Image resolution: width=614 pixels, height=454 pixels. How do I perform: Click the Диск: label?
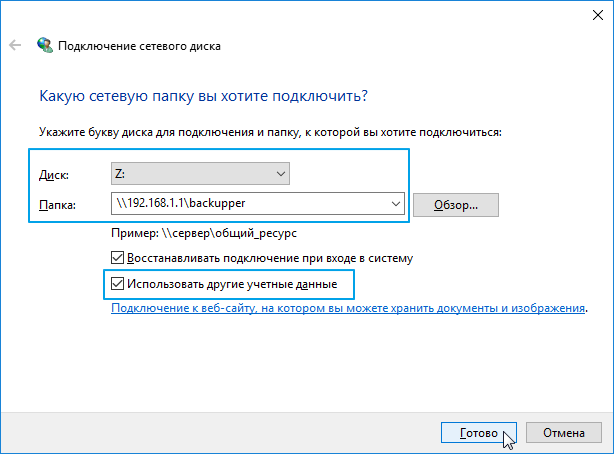[54, 175]
